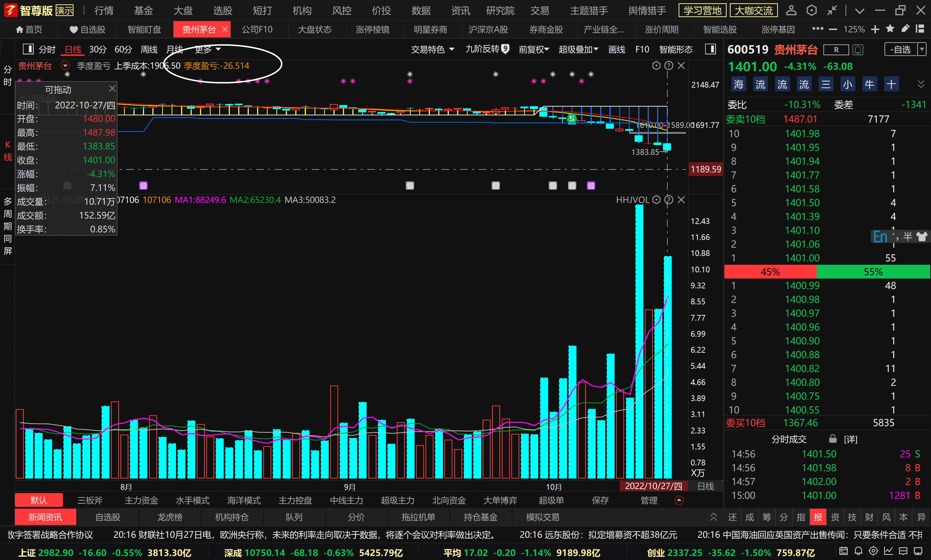Image resolution: width=931 pixels, height=560 pixels.
Task: Open [详] trade detail link
Action: pyautogui.click(x=850, y=439)
